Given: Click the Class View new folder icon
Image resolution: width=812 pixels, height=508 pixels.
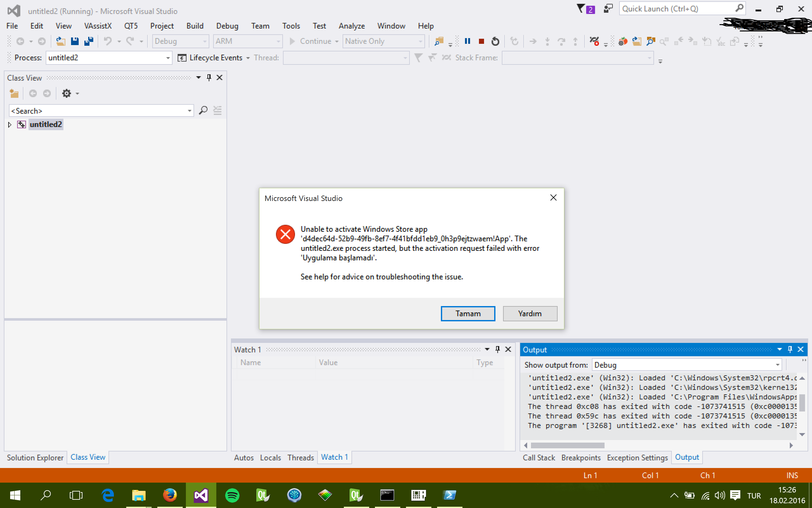Looking at the screenshot, I should tap(14, 93).
